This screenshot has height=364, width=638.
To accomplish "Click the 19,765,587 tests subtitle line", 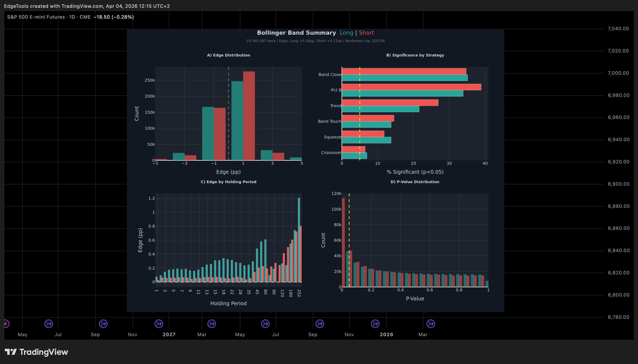I will tap(316, 41).
